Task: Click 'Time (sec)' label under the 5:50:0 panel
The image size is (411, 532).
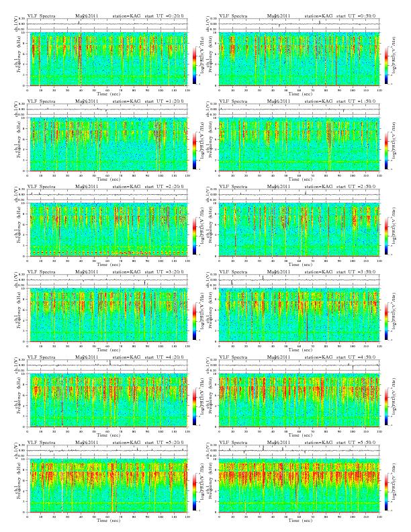Action: pos(300,520)
